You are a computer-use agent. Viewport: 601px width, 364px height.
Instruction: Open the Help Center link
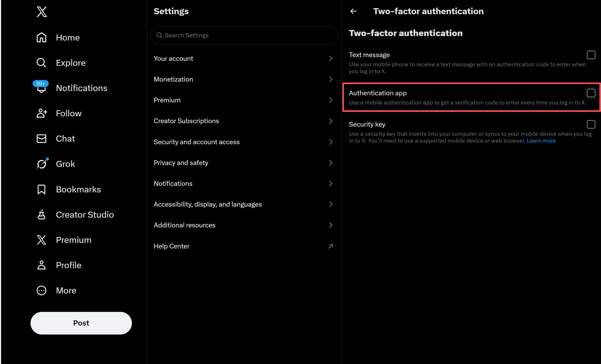click(244, 246)
